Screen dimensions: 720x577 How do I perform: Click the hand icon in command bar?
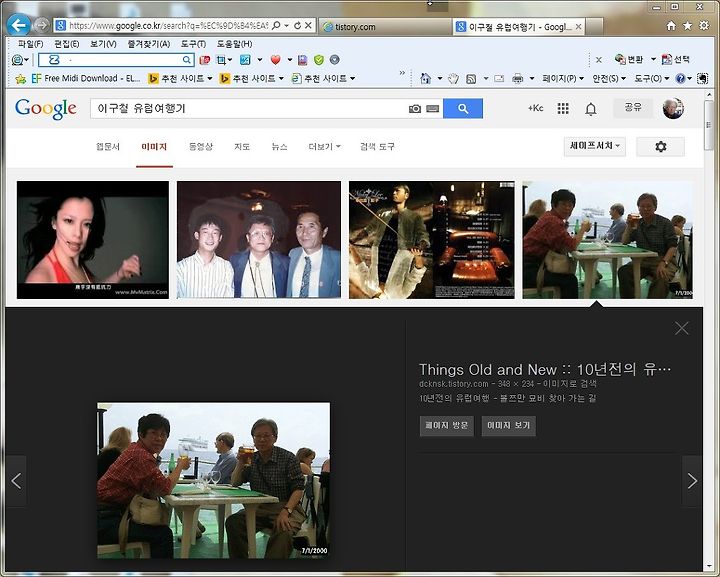coord(453,78)
